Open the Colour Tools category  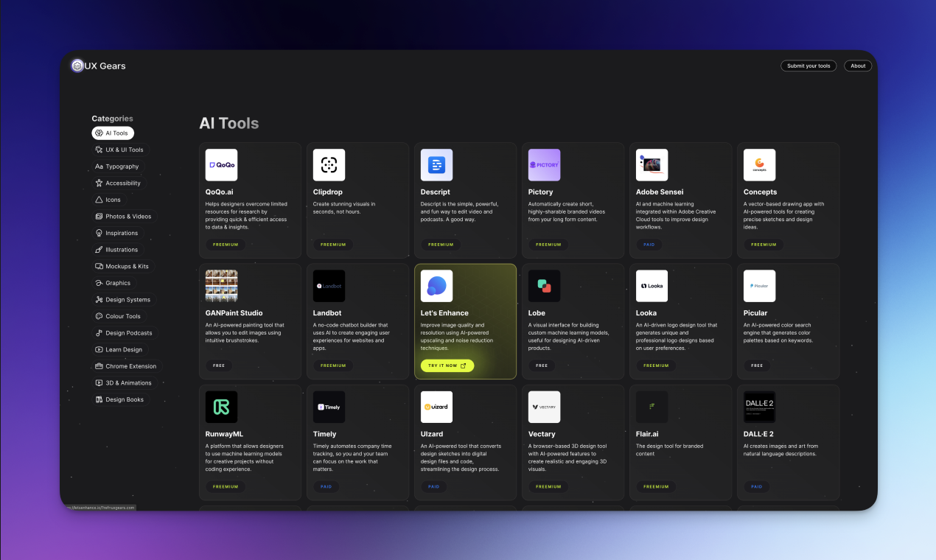tap(119, 316)
